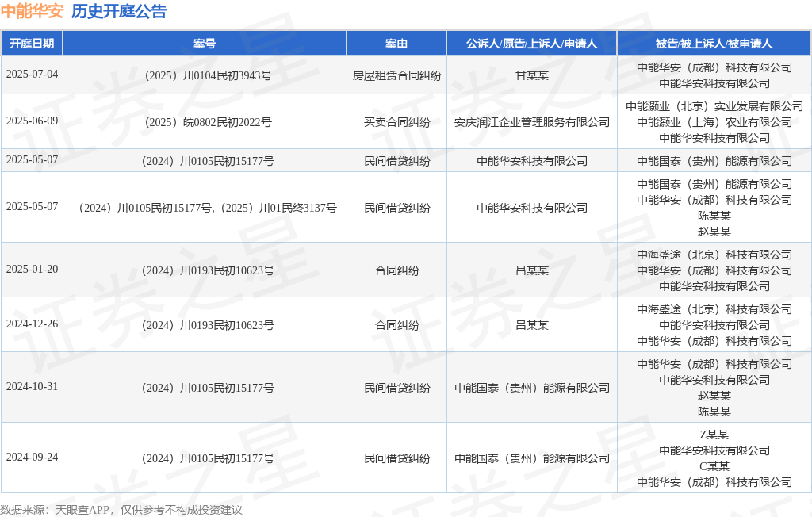Click 中能华安(成都)科技有限公司 in the 2025-07-04 row
The image size is (812, 517).
pos(714,67)
